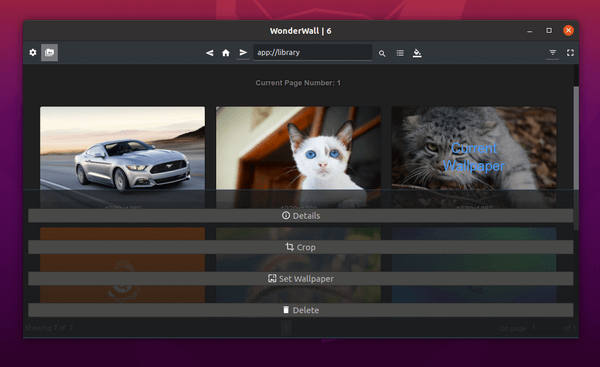This screenshot has width=600, height=367.
Task: Toggle fullscreen mode icon
Action: [x=570, y=53]
